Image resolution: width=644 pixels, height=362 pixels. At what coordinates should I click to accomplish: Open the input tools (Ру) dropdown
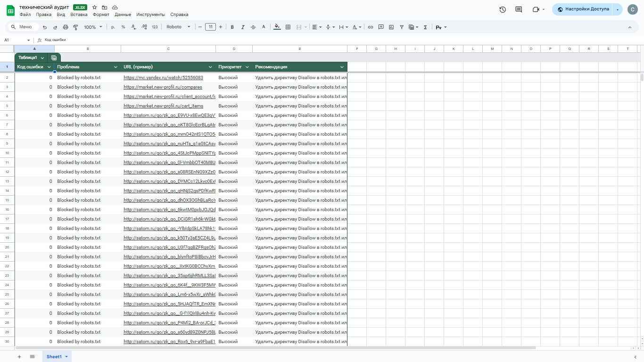pyautogui.click(x=441, y=27)
